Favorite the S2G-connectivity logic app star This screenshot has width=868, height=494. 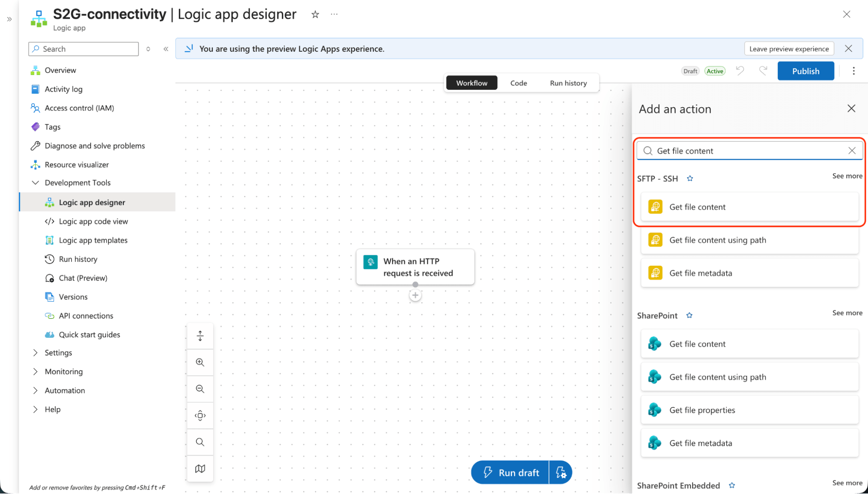tap(315, 14)
